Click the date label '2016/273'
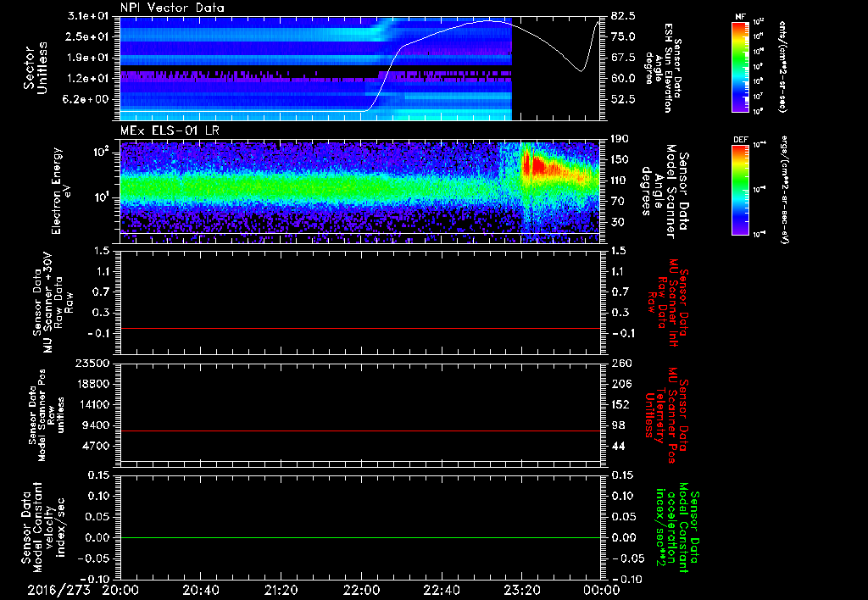Screen dimensions: 868x600 coord(58,590)
